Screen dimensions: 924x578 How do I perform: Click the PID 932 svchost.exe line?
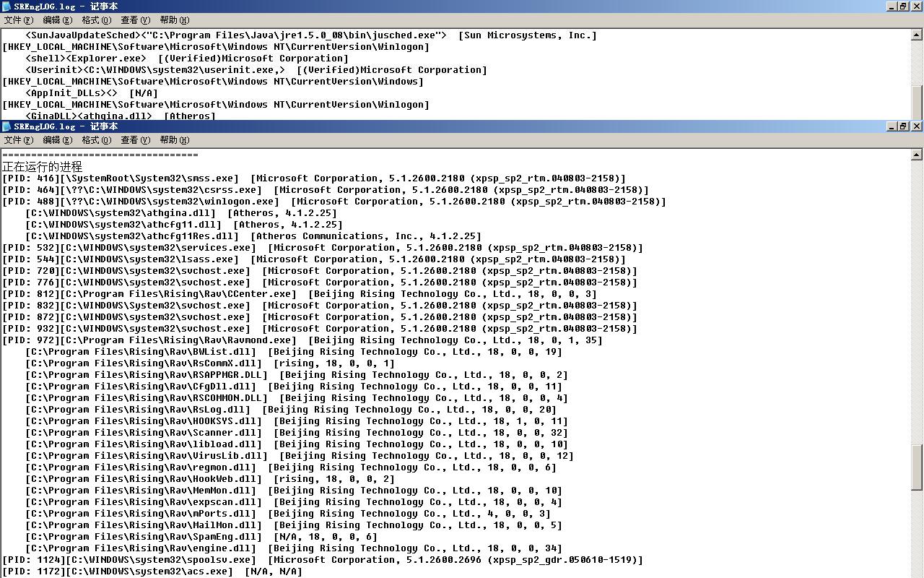click(320, 329)
